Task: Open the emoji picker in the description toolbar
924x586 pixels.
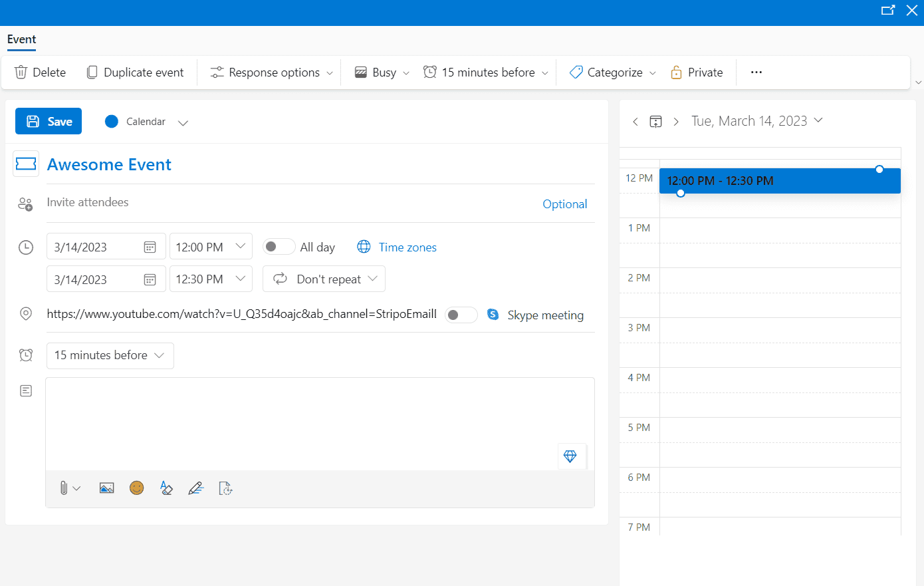Action: pos(136,488)
